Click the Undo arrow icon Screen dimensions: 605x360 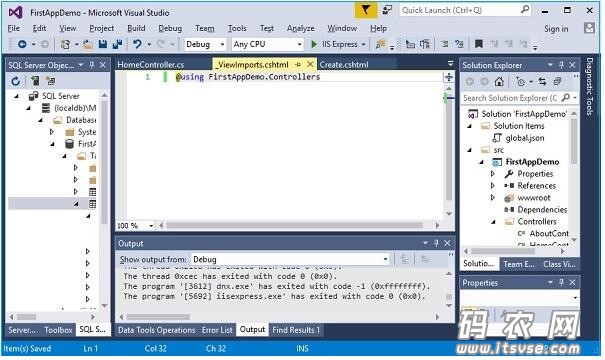coord(137,44)
